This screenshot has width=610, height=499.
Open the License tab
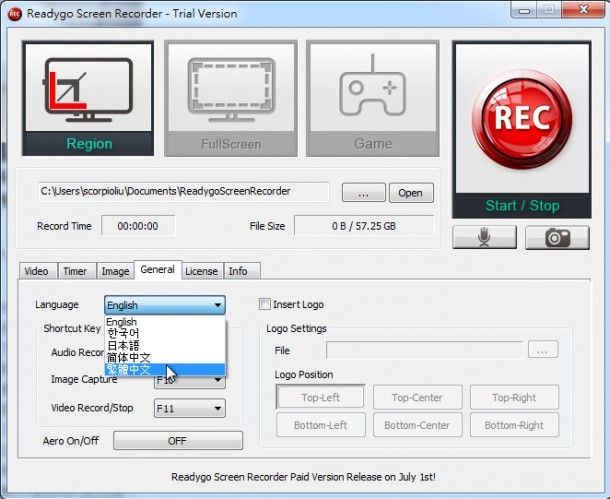pos(201,271)
